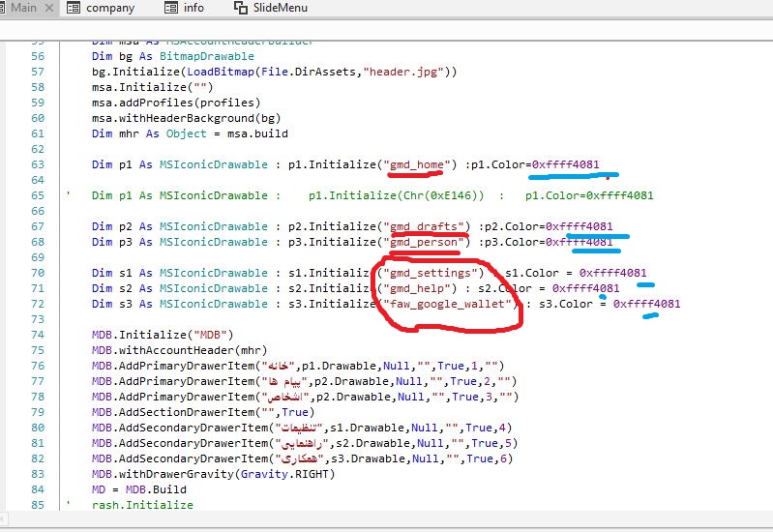This screenshot has height=532, width=773.
Task: Click the "gmd_person" string literal
Action: tap(425, 242)
